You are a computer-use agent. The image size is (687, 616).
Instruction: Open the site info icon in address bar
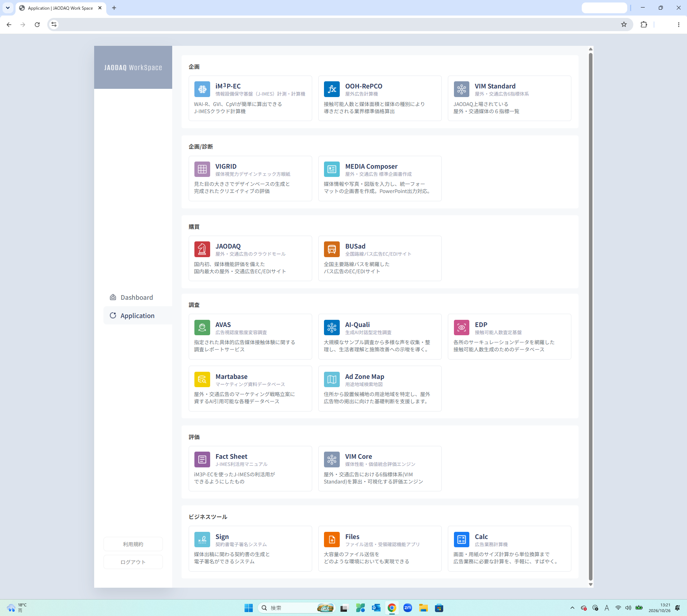pyautogui.click(x=54, y=24)
